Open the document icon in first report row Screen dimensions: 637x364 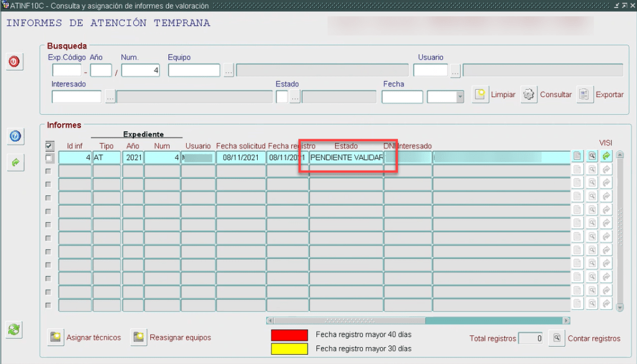pyautogui.click(x=577, y=157)
